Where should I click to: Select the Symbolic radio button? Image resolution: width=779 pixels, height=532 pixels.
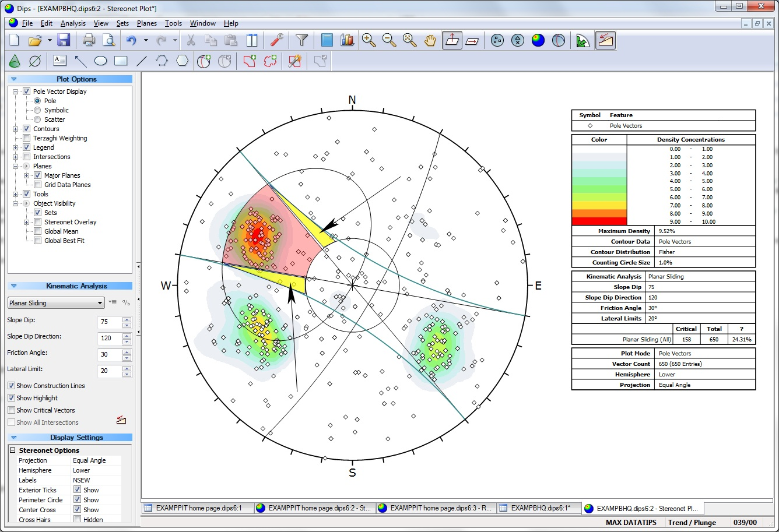pos(37,110)
